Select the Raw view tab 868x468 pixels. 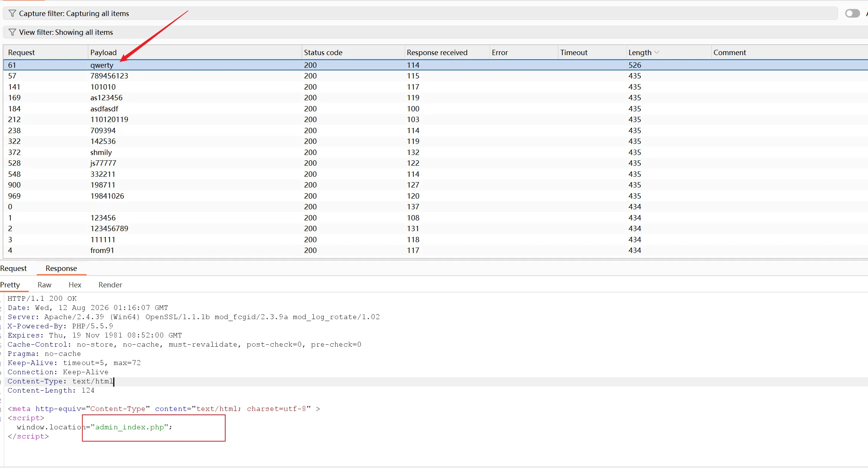[x=44, y=285]
